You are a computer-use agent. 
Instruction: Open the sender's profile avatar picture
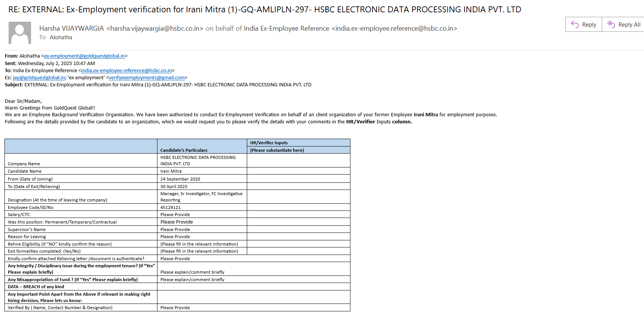[20, 33]
